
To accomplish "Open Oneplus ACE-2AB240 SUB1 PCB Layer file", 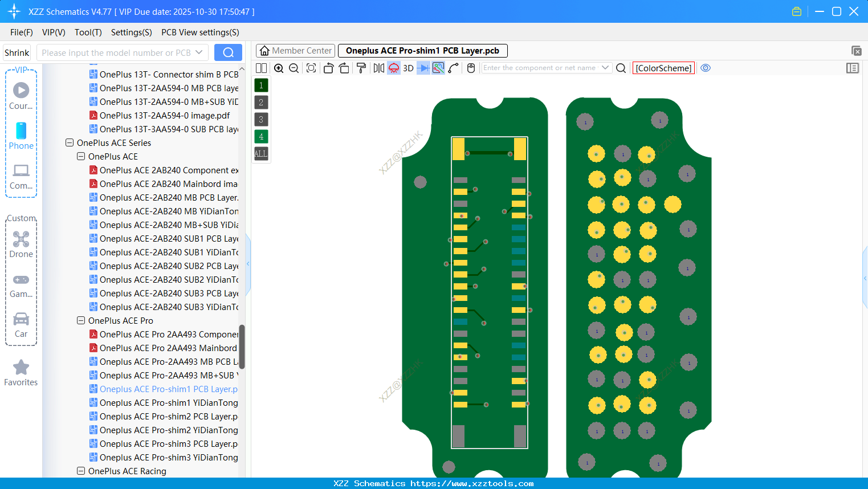I will pos(164,239).
